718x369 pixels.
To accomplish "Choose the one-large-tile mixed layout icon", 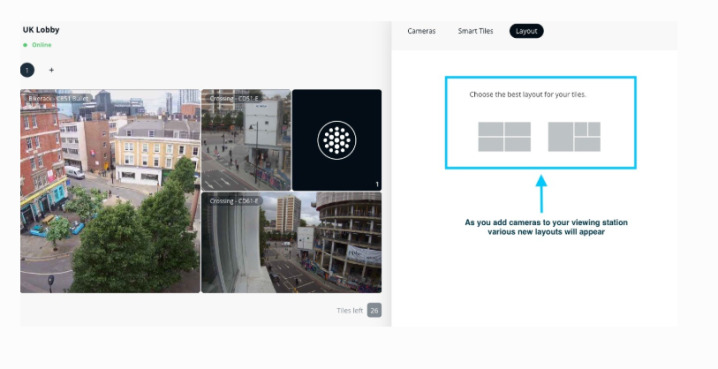I will pyautogui.click(x=574, y=136).
